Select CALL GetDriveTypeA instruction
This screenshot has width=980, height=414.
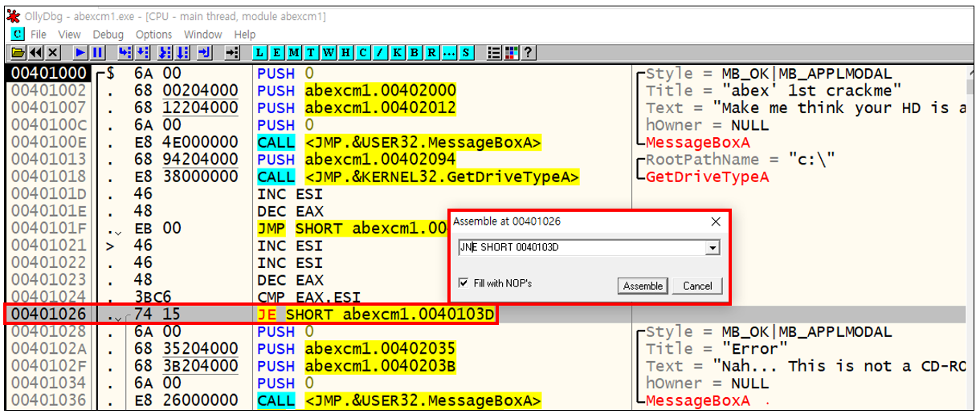click(419, 177)
